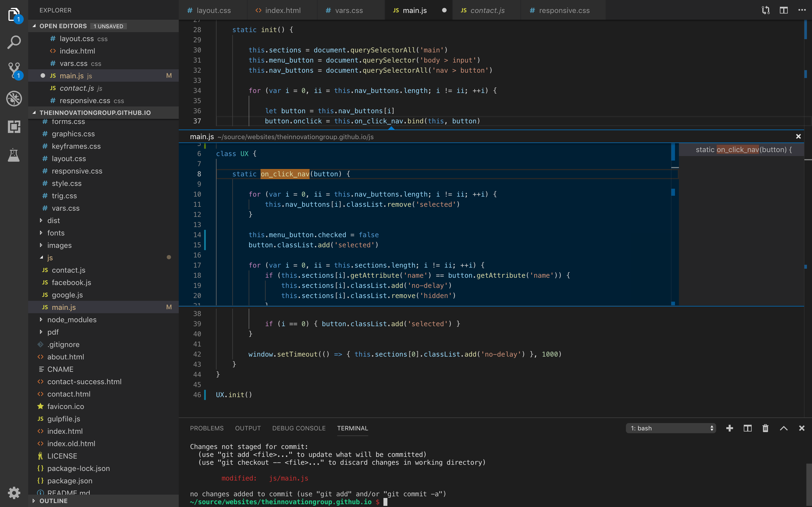Add a new terminal with plus icon
Screen dimensions: 812x507
point(729,428)
